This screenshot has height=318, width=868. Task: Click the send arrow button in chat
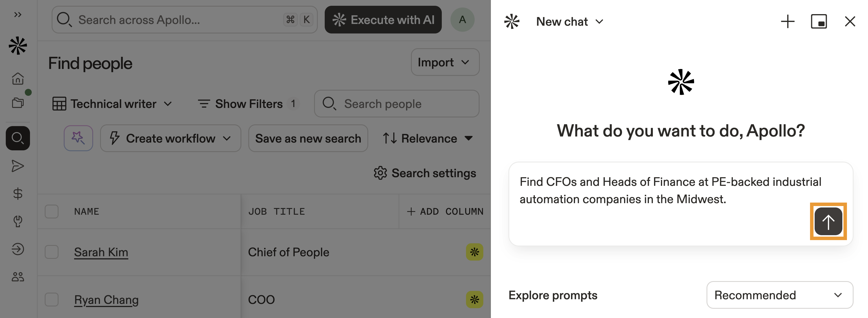[x=828, y=221]
